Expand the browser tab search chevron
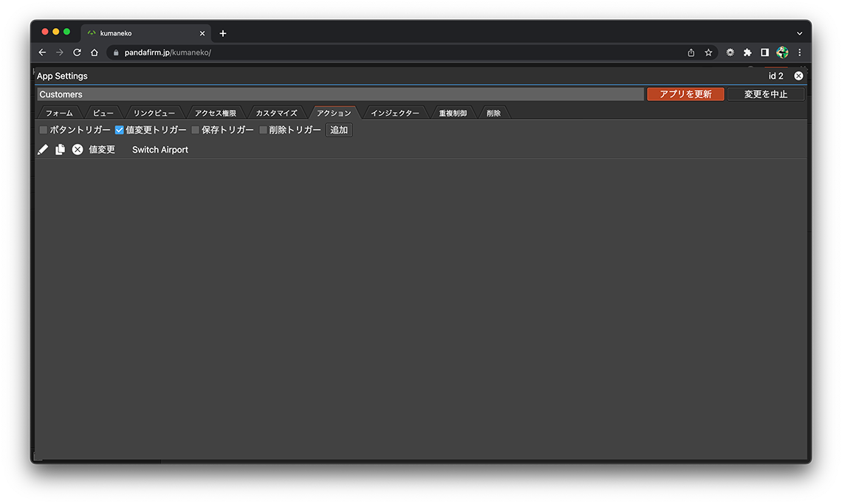 point(799,33)
